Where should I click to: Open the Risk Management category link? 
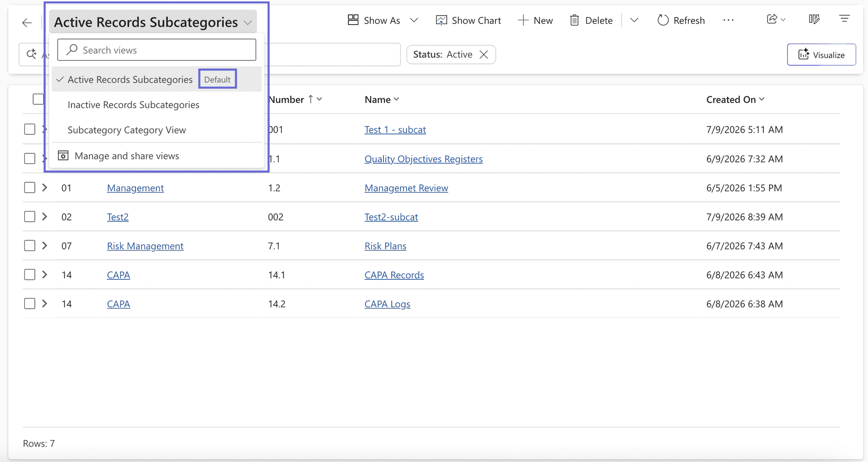(145, 246)
